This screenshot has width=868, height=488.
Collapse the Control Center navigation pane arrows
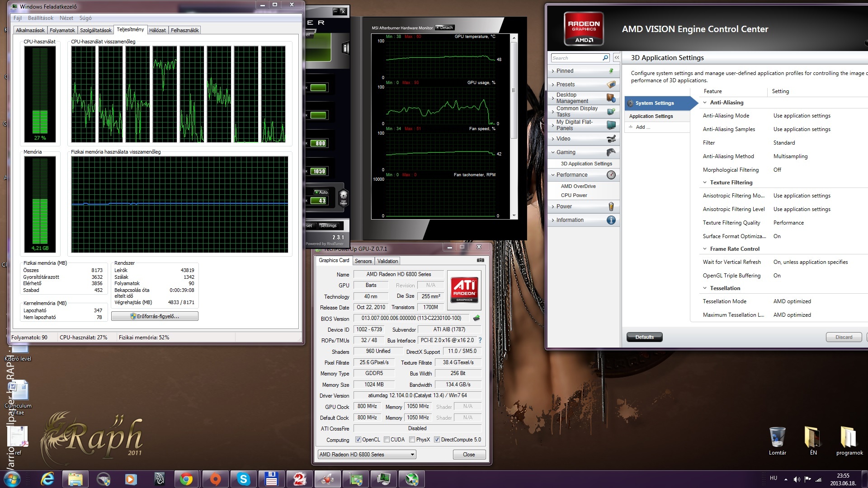617,58
